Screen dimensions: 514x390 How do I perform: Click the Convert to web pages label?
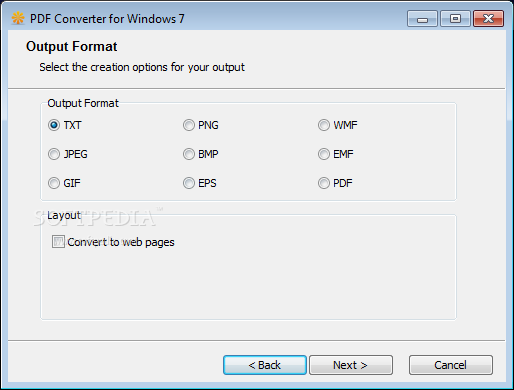pos(121,242)
